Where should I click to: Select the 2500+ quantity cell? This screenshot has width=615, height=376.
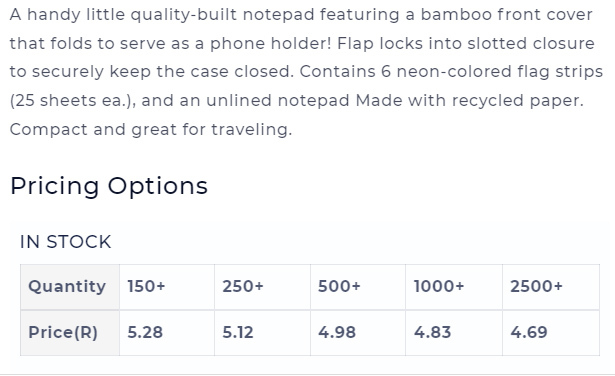pos(551,287)
